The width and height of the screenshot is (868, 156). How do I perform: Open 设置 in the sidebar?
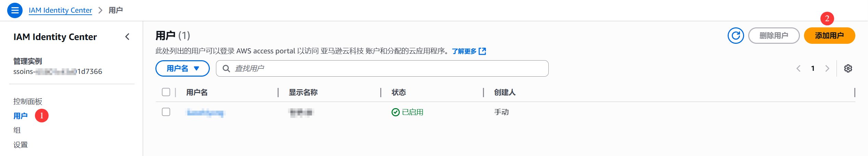(x=21, y=145)
